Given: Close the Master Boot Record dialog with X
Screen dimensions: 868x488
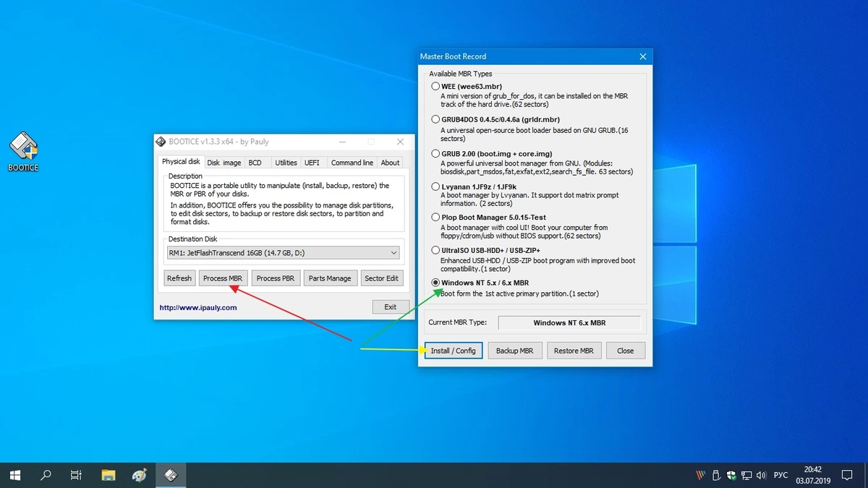Looking at the screenshot, I should tap(642, 56).
